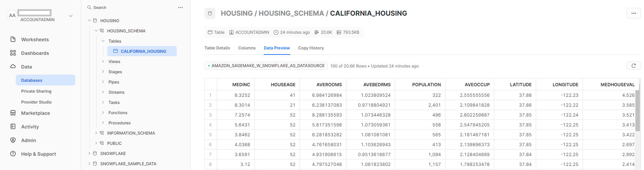Expand the Pipes folder
The image size is (644, 170).
[103, 82]
